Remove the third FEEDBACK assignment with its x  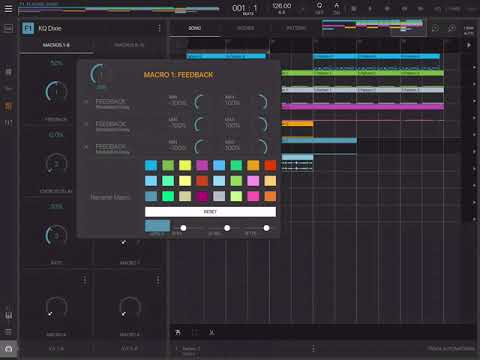[x=86, y=147]
